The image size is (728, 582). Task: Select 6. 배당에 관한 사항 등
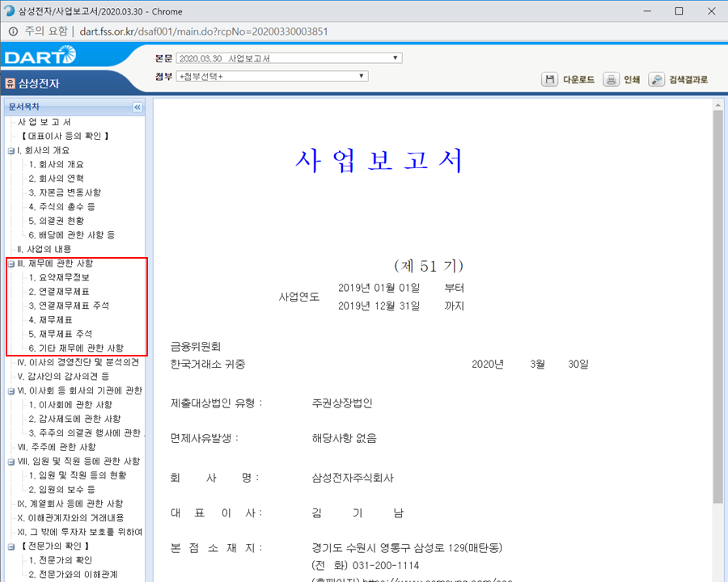(71, 235)
